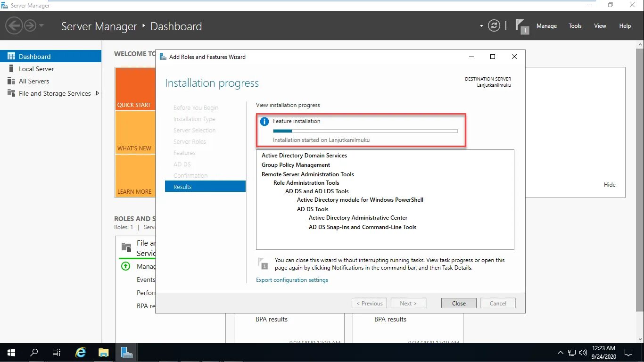Click the blue info icon beside Feature installation
The width and height of the screenshot is (644, 362).
coord(264,122)
